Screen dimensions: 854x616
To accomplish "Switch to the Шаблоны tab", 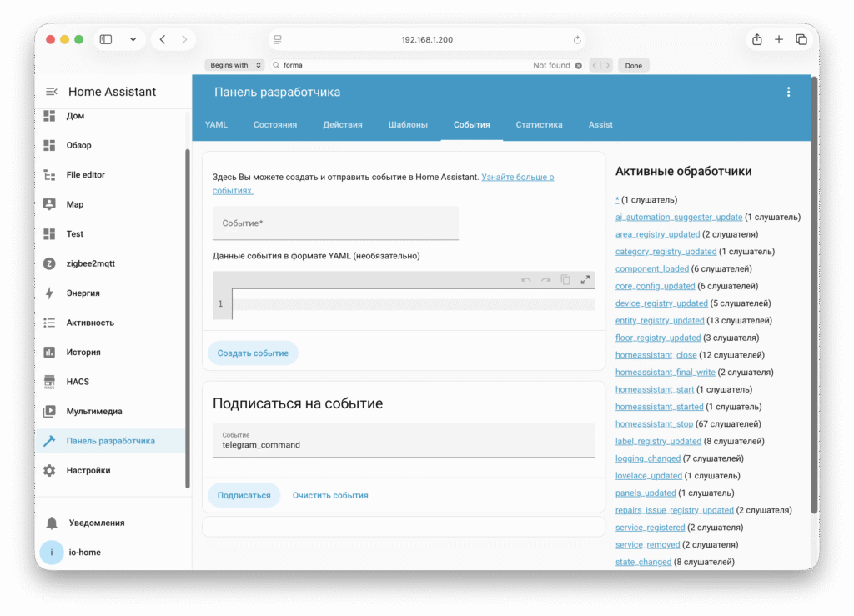I will pos(408,125).
